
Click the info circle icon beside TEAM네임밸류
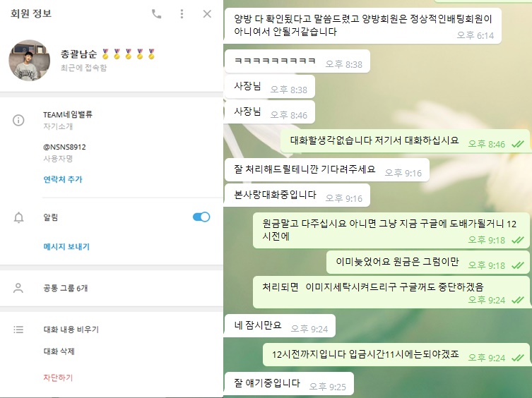point(18,120)
